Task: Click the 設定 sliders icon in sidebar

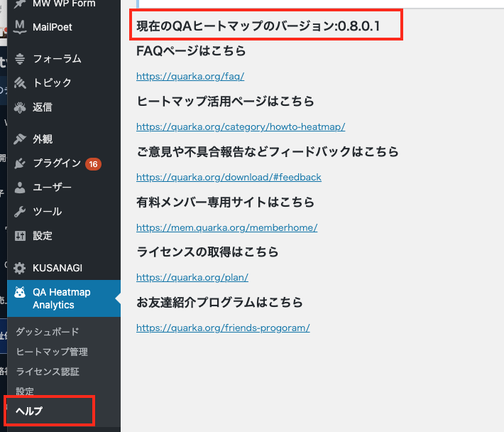Action: click(20, 236)
